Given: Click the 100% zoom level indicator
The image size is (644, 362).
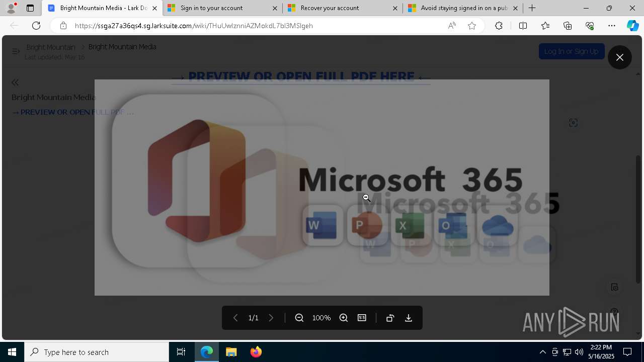Looking at the screenshot, I should coord(321,318).
